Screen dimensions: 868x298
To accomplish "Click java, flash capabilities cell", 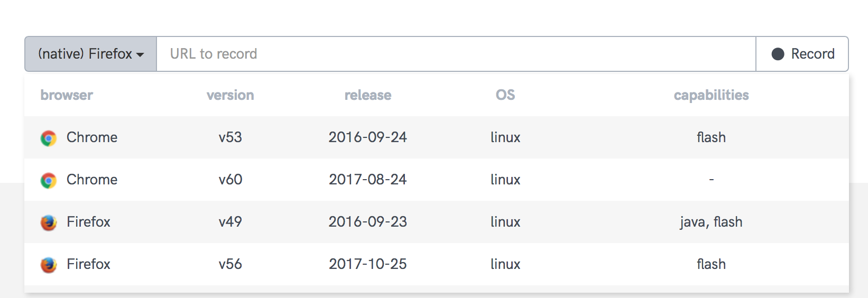I will (x=711, y=222).
